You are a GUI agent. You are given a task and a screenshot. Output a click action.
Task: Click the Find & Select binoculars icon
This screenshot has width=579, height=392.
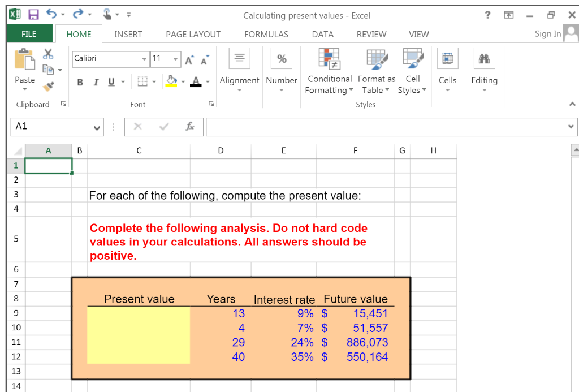(484, 58)
